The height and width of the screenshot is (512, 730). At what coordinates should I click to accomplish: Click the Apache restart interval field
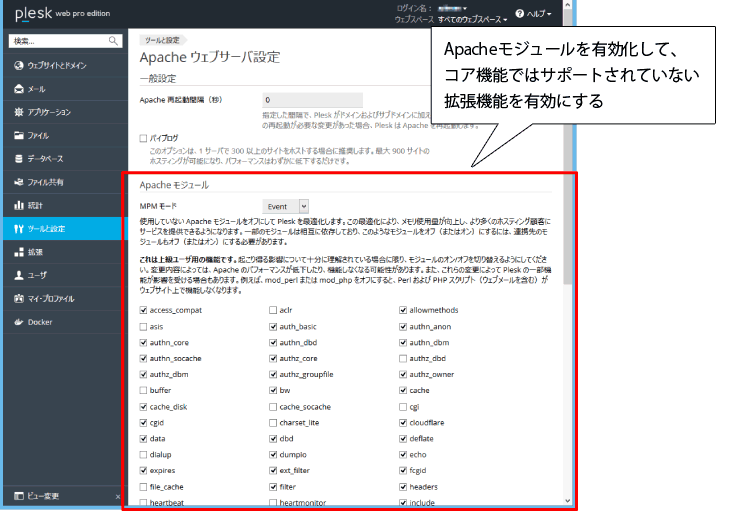[x=312, y=100]
